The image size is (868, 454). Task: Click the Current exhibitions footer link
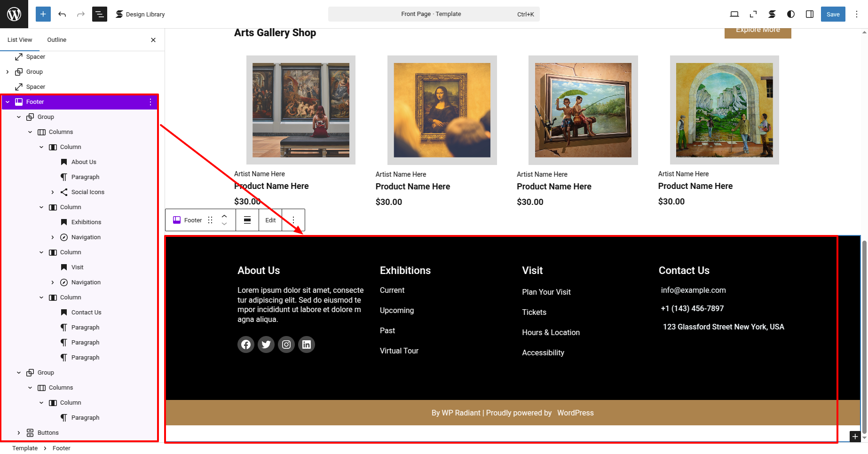tap(392, 290)
